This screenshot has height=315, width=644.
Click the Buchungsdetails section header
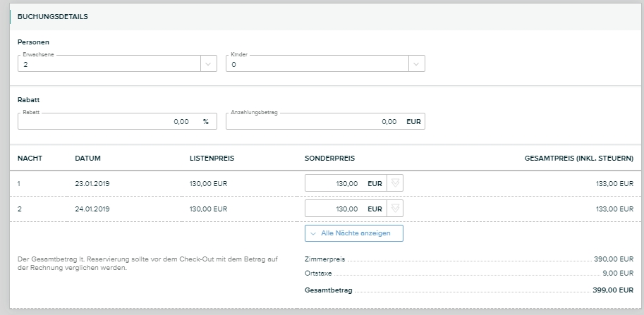pos(52,16)
